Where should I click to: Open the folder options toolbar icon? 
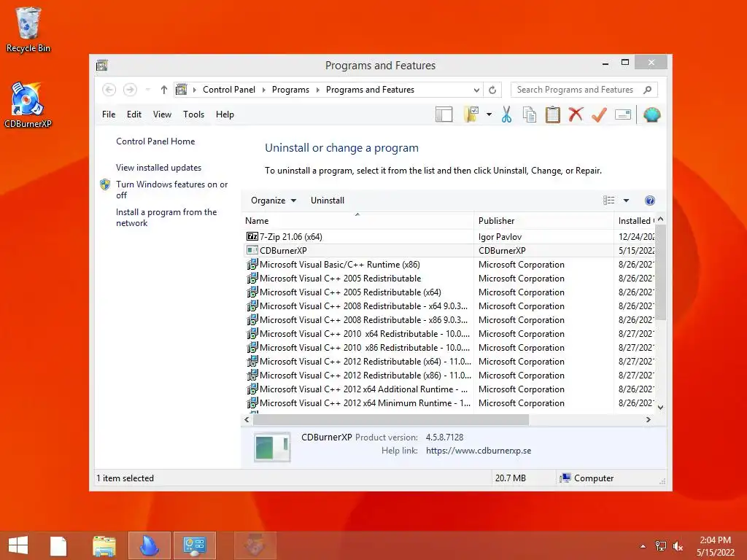click(x=471, y=114)
